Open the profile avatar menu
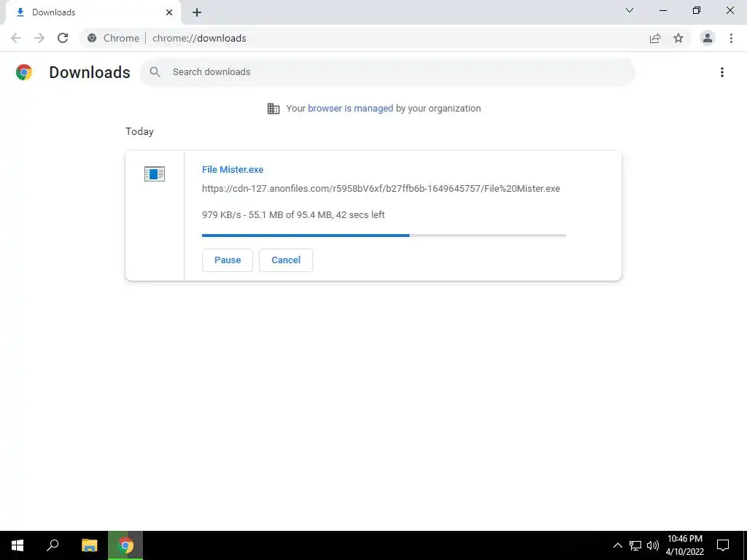Viewport: 747px width, 560px height. 708,38
